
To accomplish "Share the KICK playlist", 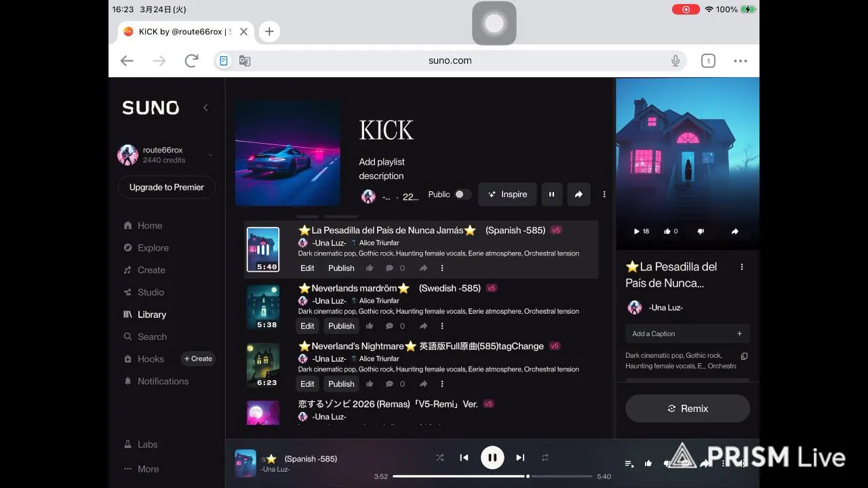I will [x=578, y=195].
